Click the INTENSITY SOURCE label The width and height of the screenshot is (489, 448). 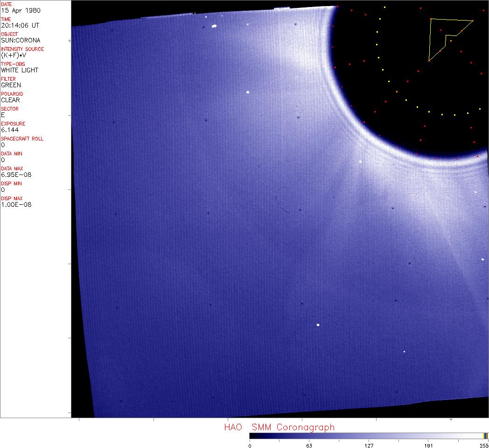tap(22, 49)
